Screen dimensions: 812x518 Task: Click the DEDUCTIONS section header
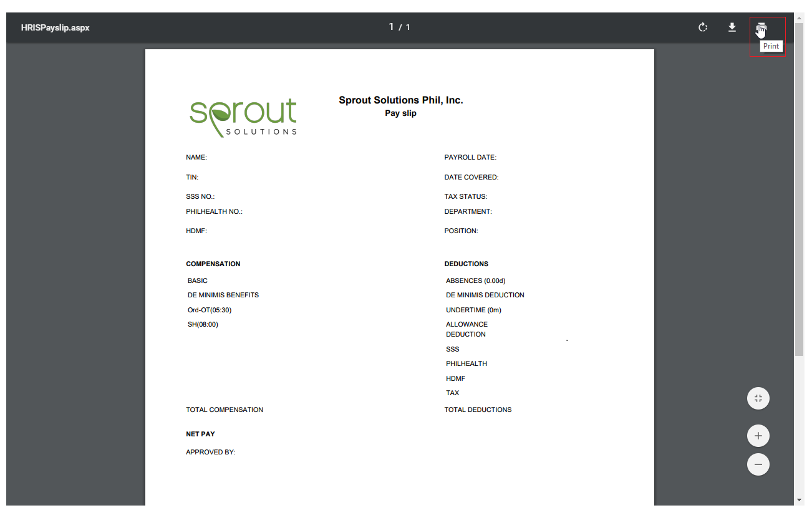coord(466,264)
